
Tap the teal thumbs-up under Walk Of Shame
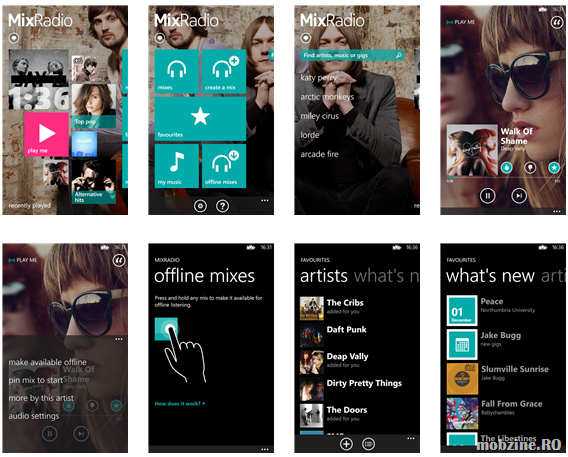pos(506,167)
